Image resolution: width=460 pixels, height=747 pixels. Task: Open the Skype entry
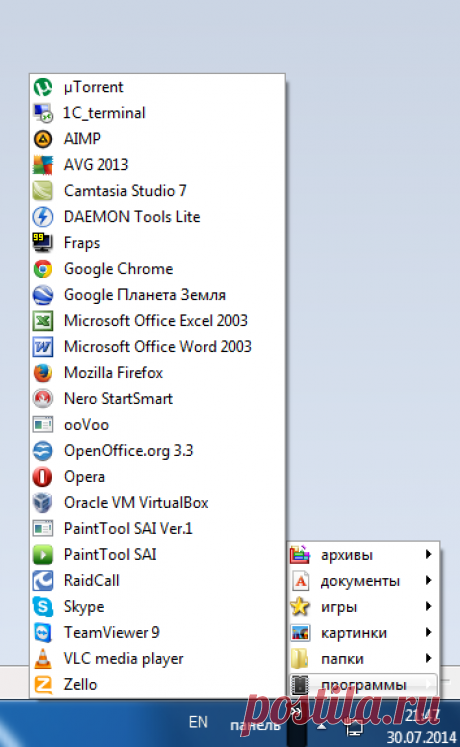click(157, 606)
